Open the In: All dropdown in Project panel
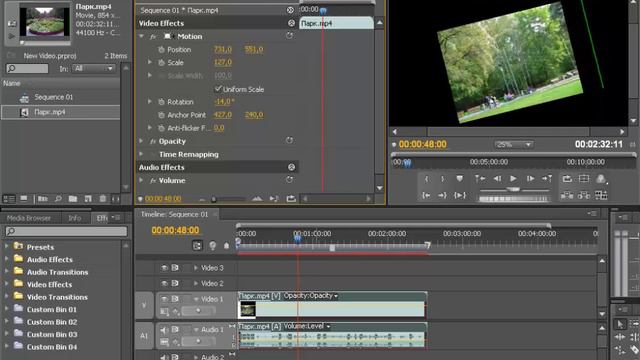The width and height of the screenshot is (640, 360). (93, 69)
